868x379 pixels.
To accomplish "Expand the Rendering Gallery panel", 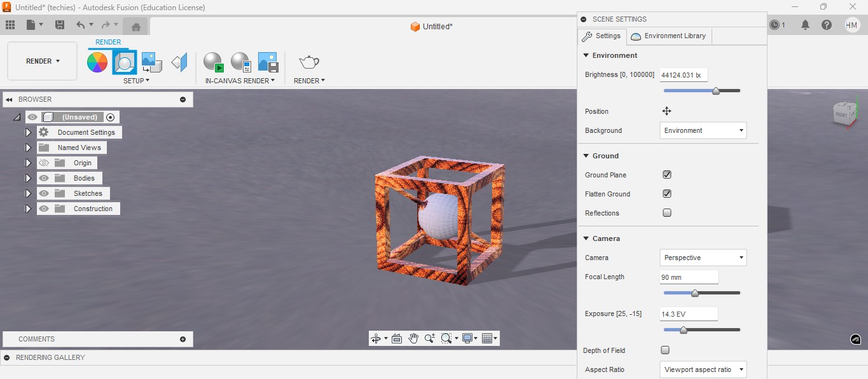I will coord(8,357).
